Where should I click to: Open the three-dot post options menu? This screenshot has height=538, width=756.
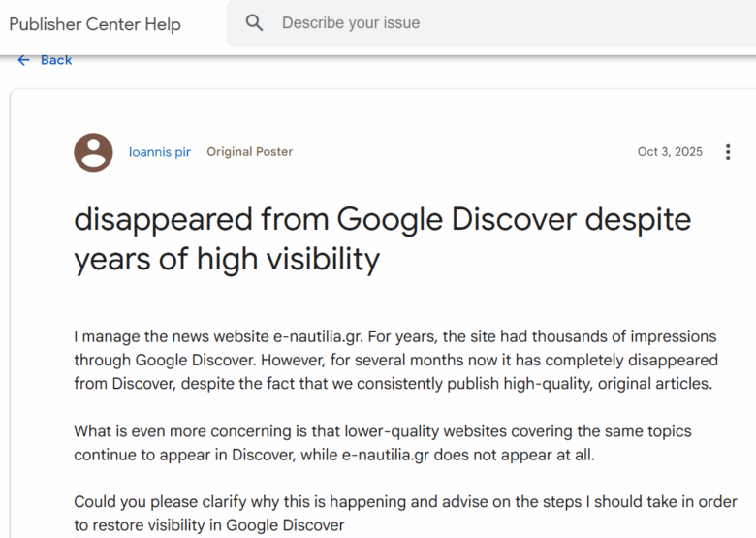(x=728, y=152)
